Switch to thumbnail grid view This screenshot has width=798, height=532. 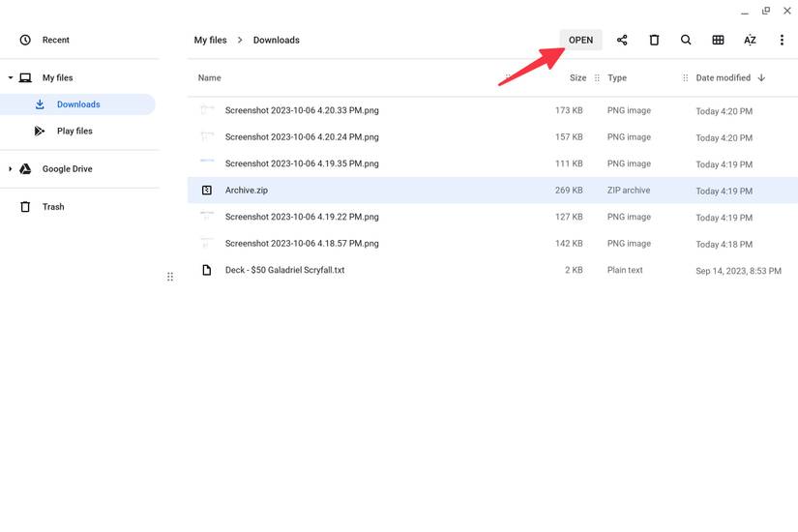click(x=718, y=41)
